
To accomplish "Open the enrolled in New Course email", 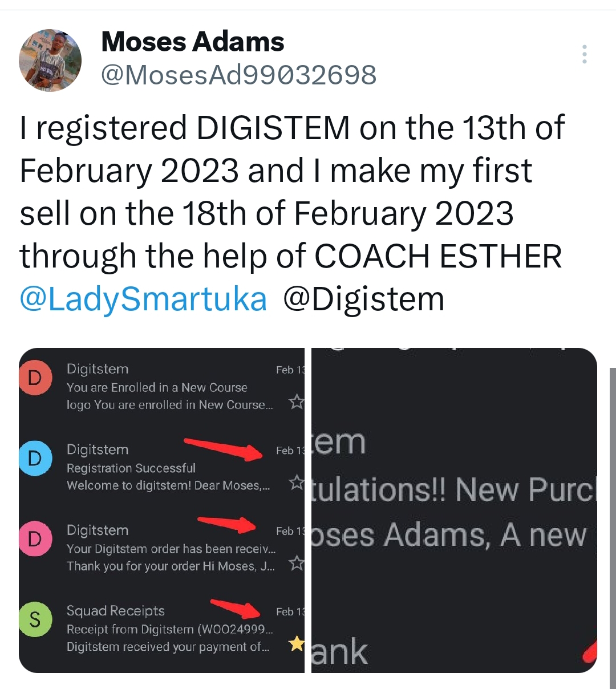I will click(160, 387).
